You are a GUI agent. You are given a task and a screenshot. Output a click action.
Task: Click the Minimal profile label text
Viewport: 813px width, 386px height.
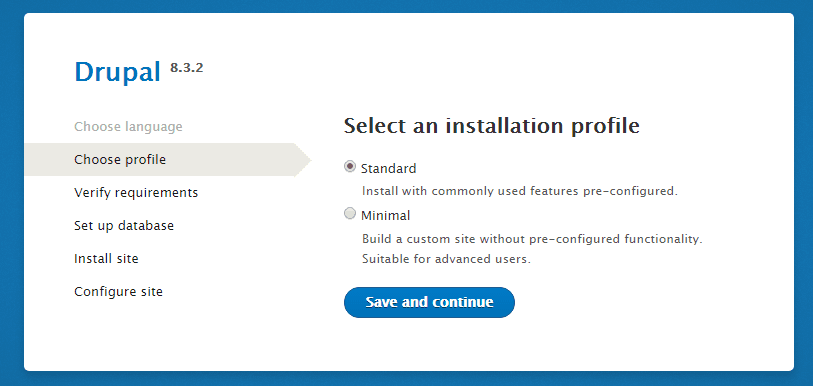[385, 215]
